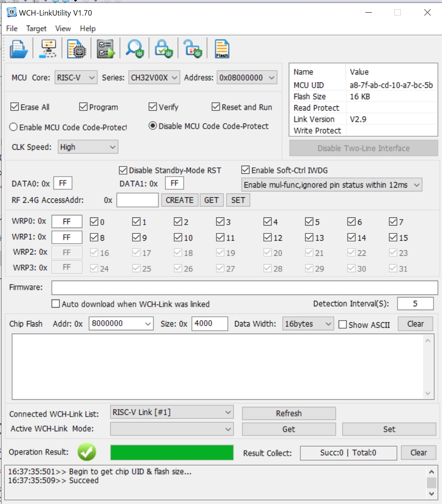Click the query chip info magnifier icon
Viewport: 442px width, 504px height.
[135, 49]
